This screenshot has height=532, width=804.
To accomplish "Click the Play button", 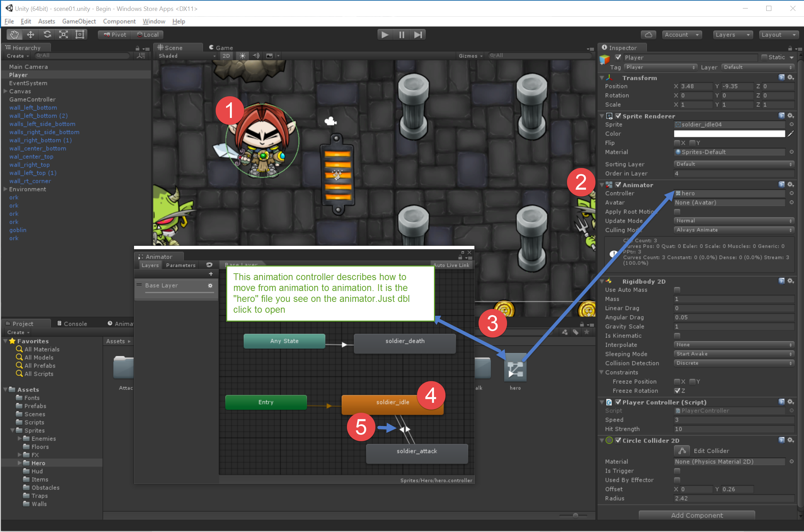I will tap(385, 35).
